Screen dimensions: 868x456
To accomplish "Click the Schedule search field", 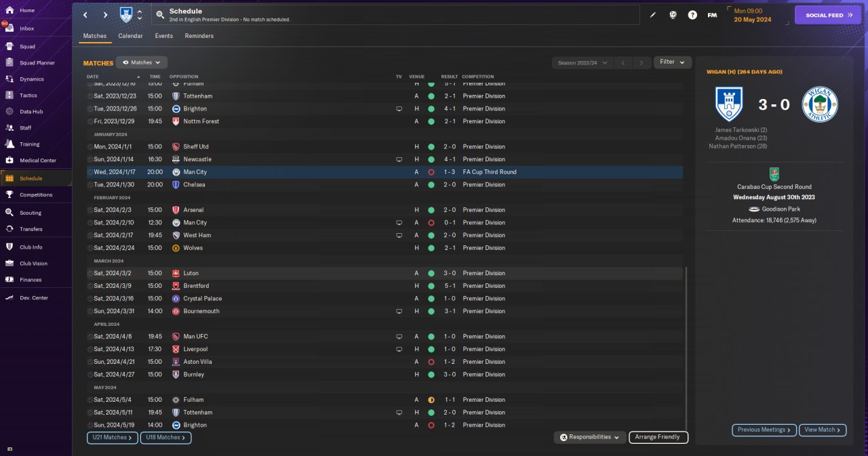I will click(x=395, y=15).
